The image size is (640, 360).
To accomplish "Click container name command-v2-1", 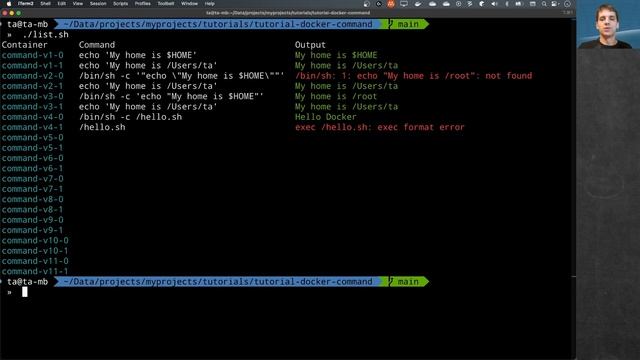I will coord(32,86).
